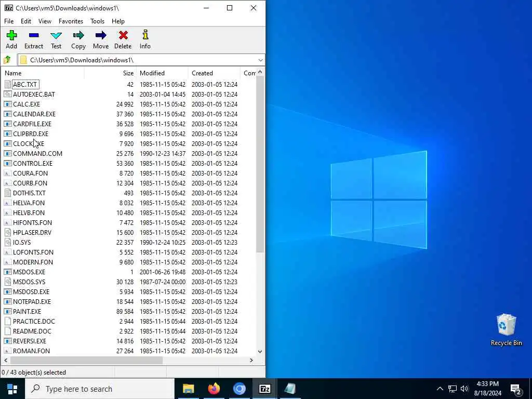Open the View menu
Viewport: 532px width, 399px height.
(x=45, y=21)
